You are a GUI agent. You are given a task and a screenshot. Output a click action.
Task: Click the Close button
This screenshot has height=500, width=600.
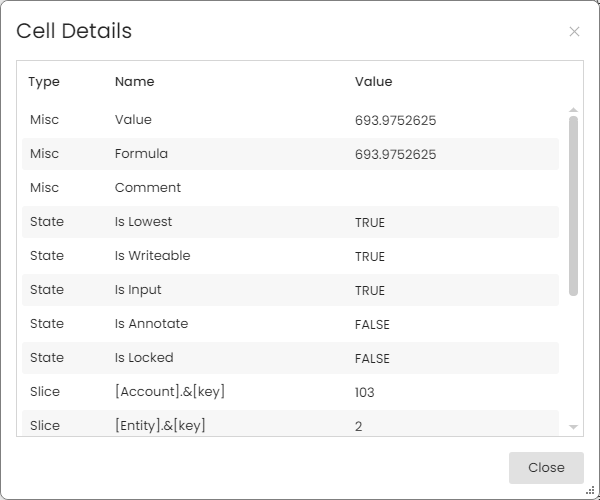click(x=546, y=467)
